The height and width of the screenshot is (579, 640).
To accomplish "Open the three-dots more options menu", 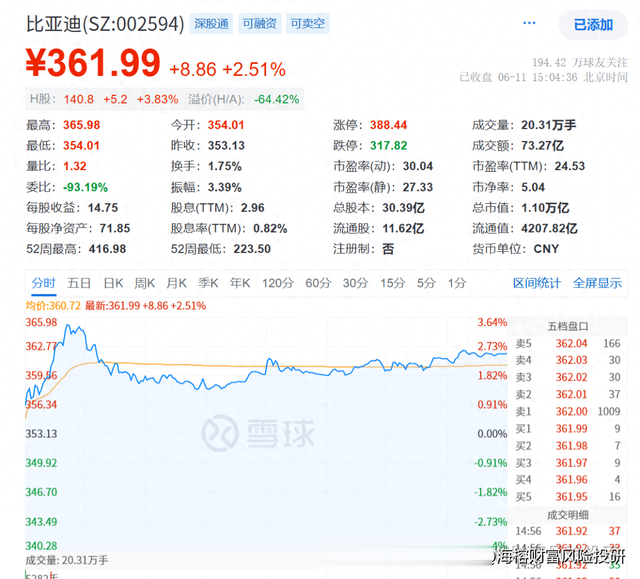I will click(x=529, y=23).
